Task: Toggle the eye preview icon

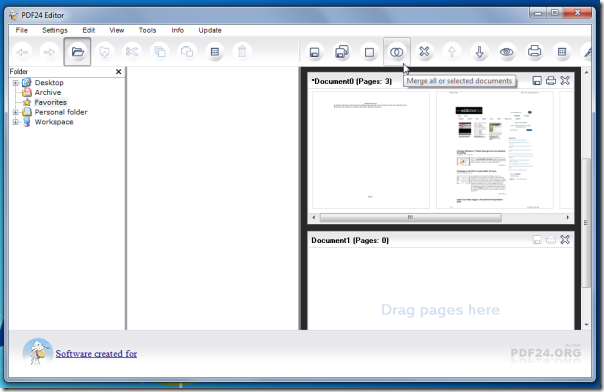Action: 507,52
